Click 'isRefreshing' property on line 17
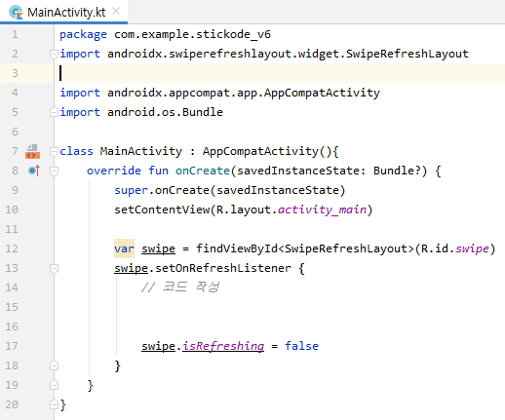505x420 pixels. [223, 346]
